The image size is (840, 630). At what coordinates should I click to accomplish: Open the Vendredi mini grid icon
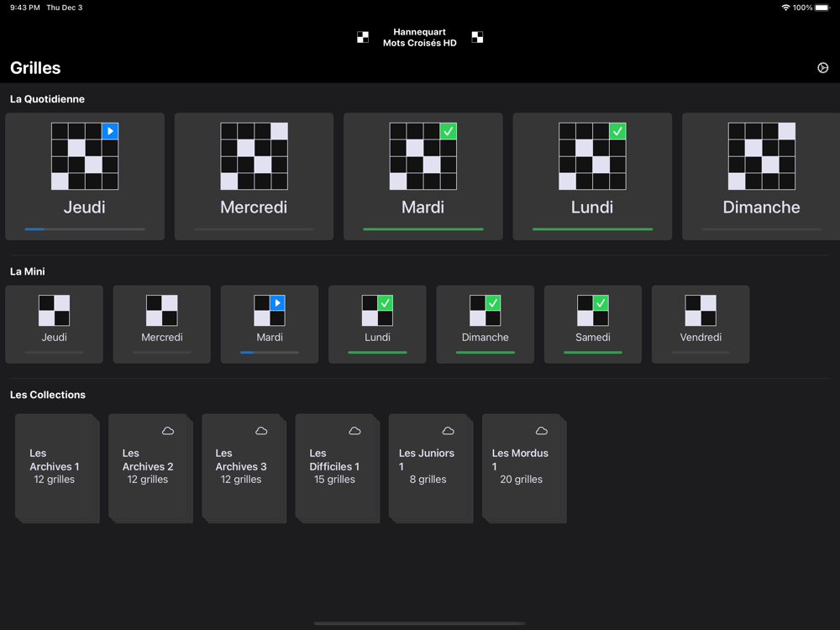click(x=701, y=311)
